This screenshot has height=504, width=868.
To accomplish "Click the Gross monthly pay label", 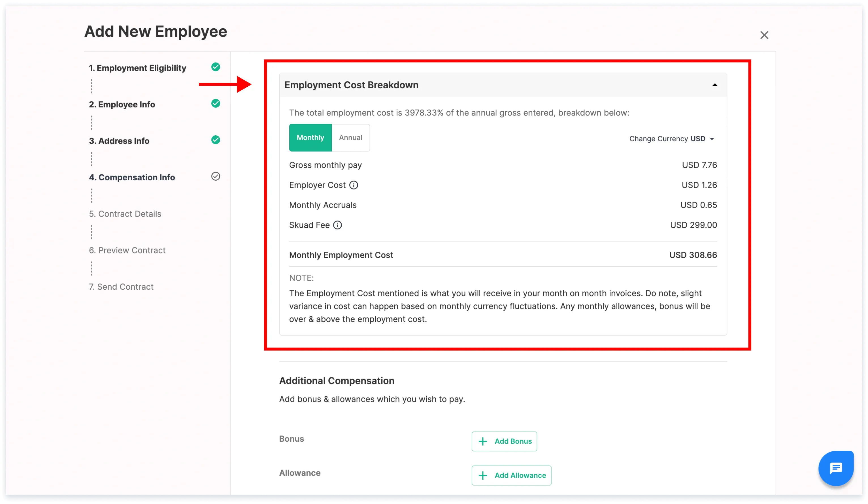I will click(325, 165).
